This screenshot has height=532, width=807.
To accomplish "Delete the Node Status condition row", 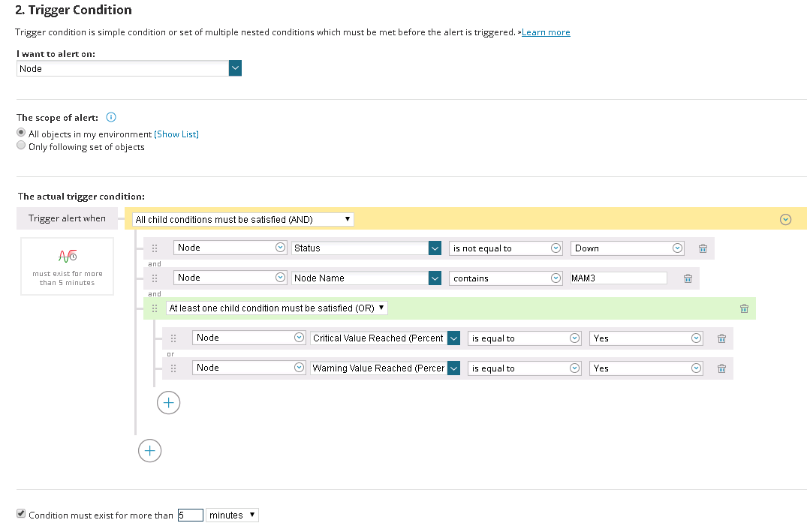I will pos(703,248).
